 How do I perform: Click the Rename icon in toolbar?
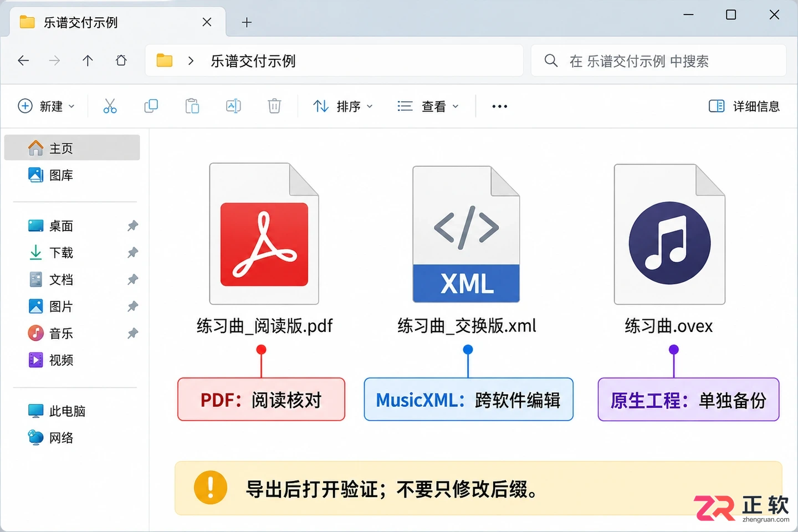click(233, 106)
